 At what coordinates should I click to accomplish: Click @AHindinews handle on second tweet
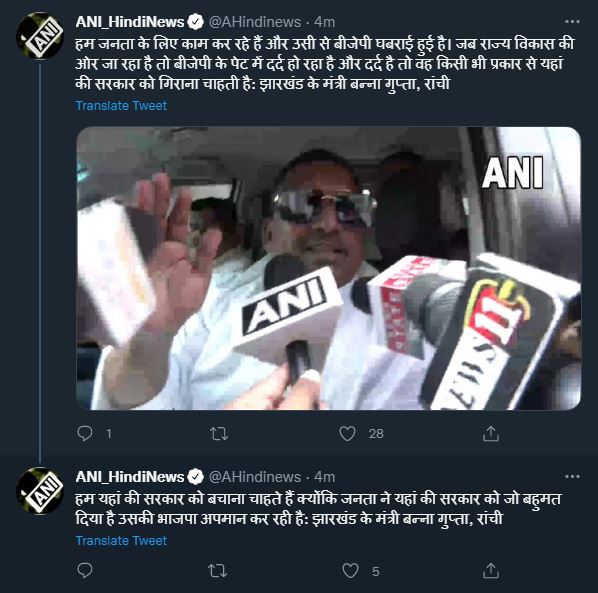[x=255, y=477]
